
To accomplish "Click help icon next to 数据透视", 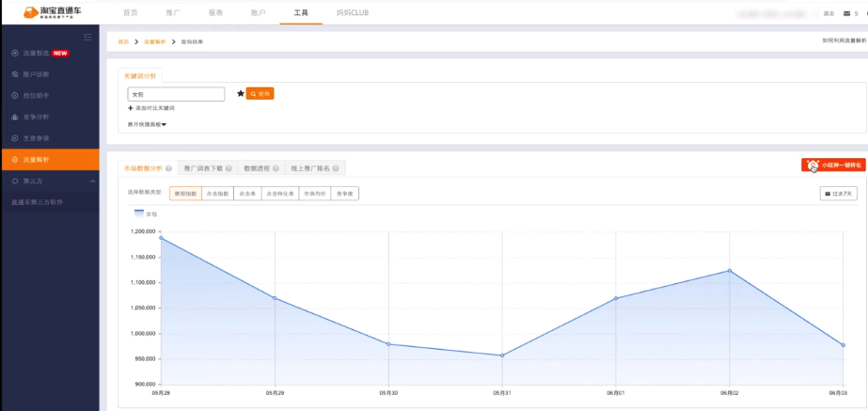I will point(276,168).
